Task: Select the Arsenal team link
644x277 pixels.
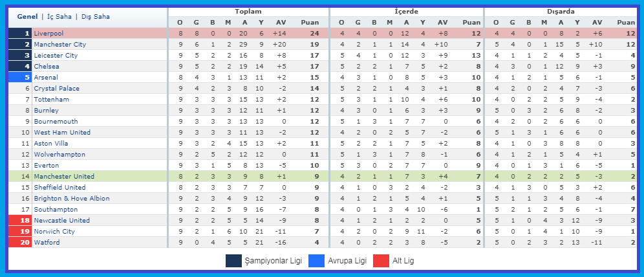Action: [46, 77]
